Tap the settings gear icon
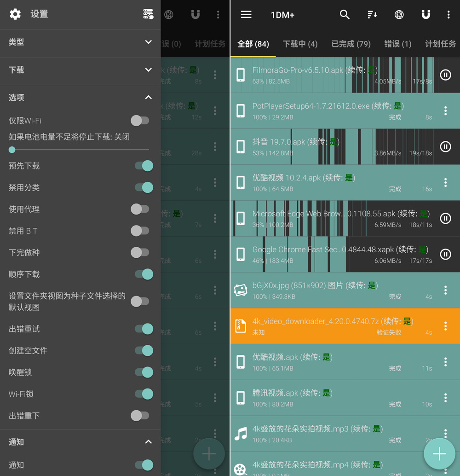 point(15,14)
